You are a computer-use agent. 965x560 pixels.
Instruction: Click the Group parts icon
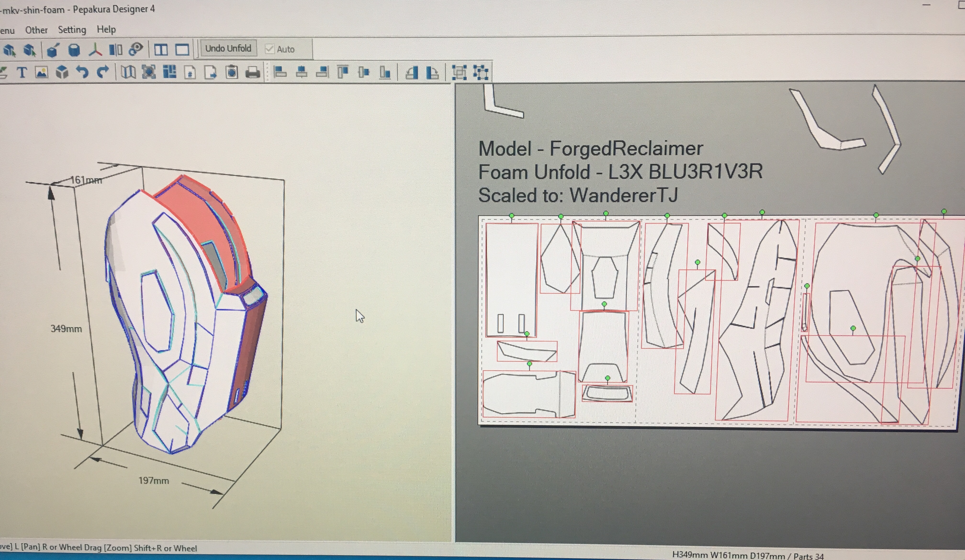(459, 72)
